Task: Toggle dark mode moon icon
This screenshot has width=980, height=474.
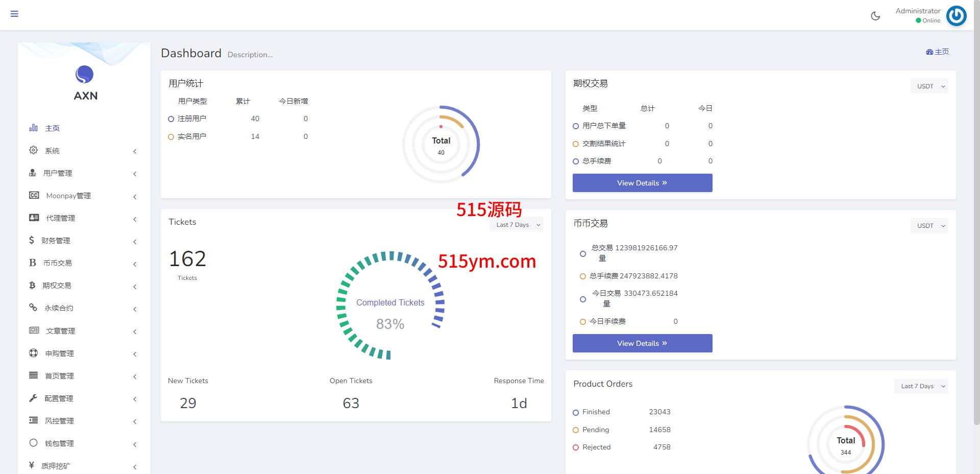Action: pos(875,16)
